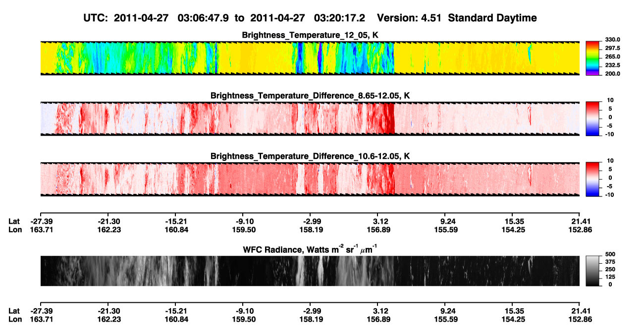Screen dimensions: 644x330
Task: Click latitude 3.12 above WFC Radiance panel
Action: coord(379,221)
